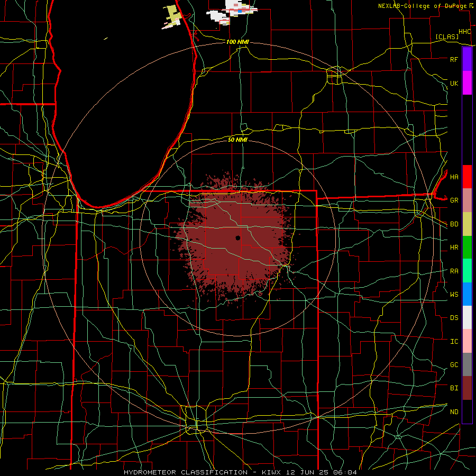Image resolution: width=476 pixels, height=476 pixels.
Task: Select the light pink IC legend swatch
Action: (x=467, y=341)
